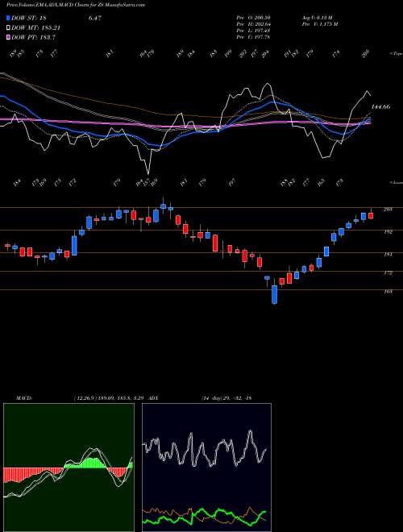Click the MACD histogram chart thumbnail

[69, 468]
